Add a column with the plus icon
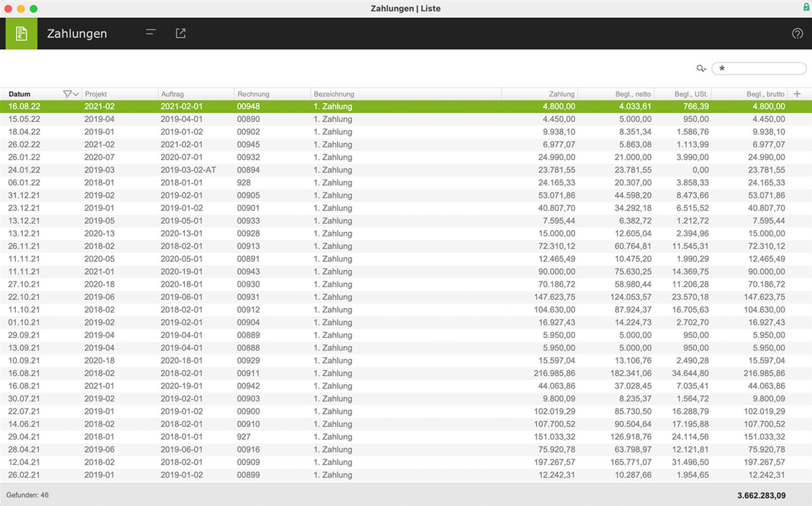 (x=797, y=94)
